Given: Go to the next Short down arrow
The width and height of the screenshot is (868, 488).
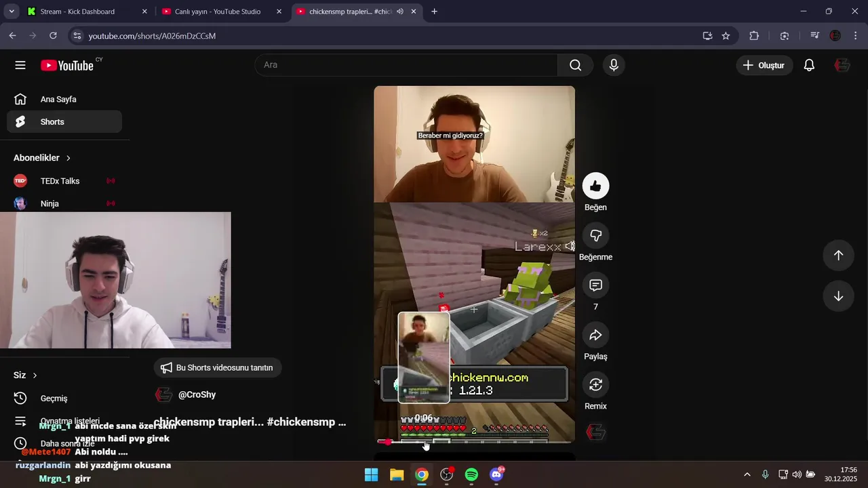Looking at the screenshot, I should coord(838,296).
